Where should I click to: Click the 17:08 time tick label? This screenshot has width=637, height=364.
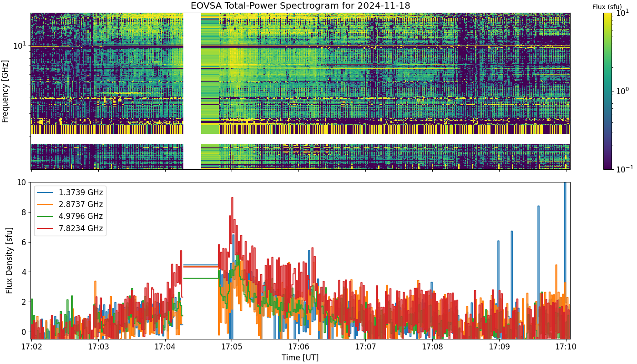coord(432,347)
